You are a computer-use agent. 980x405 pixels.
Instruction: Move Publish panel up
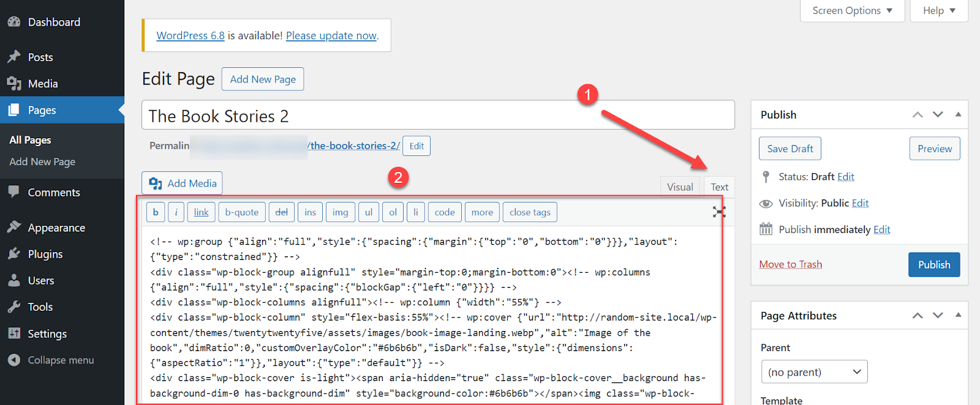point(918,114)
